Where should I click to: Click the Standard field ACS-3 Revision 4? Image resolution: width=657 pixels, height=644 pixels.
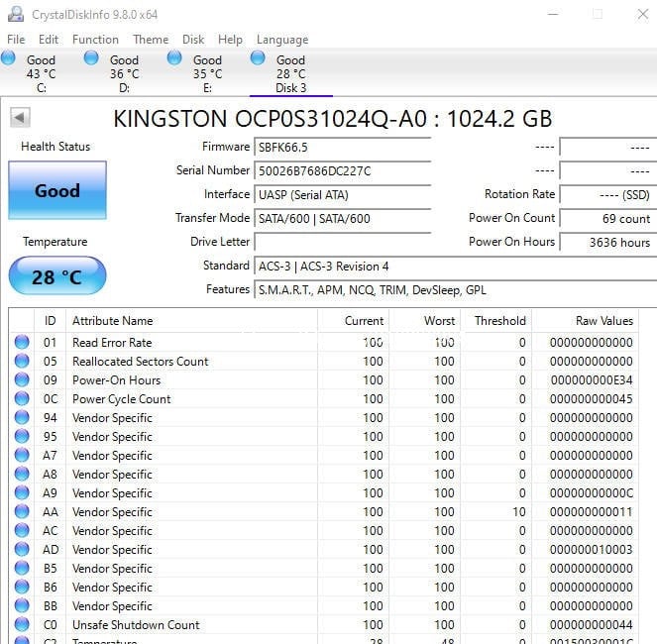pos(456,267)
